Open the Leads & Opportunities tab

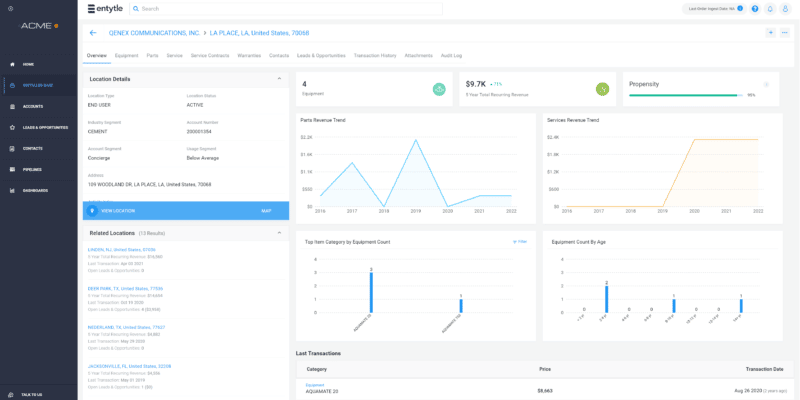tap(321, 56)
